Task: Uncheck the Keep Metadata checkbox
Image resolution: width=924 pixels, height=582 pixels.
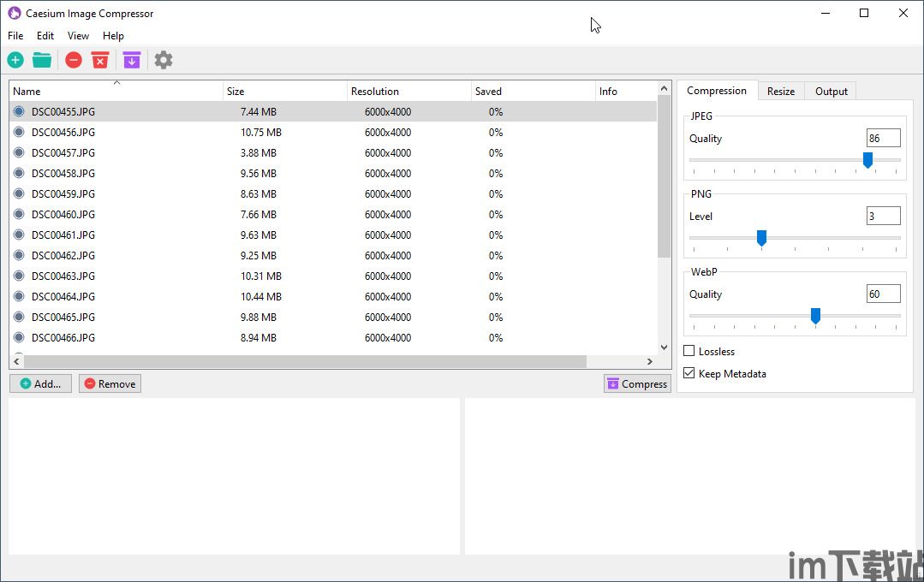Action: tap(689, 373)
